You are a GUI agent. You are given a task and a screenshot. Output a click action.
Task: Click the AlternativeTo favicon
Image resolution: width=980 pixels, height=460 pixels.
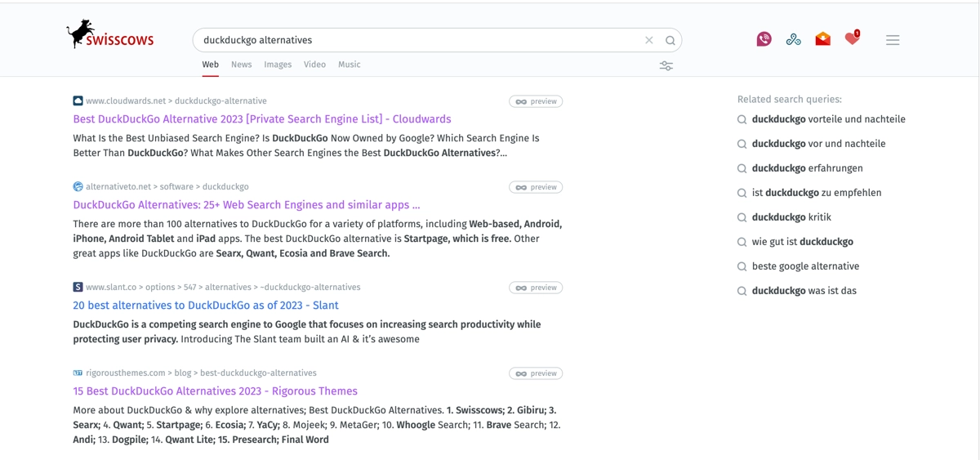78,186
